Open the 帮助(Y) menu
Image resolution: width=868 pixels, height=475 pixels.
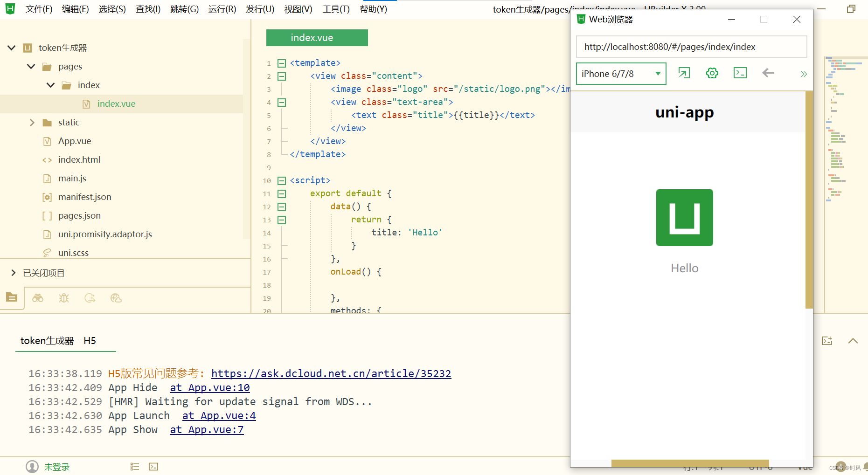373,9
